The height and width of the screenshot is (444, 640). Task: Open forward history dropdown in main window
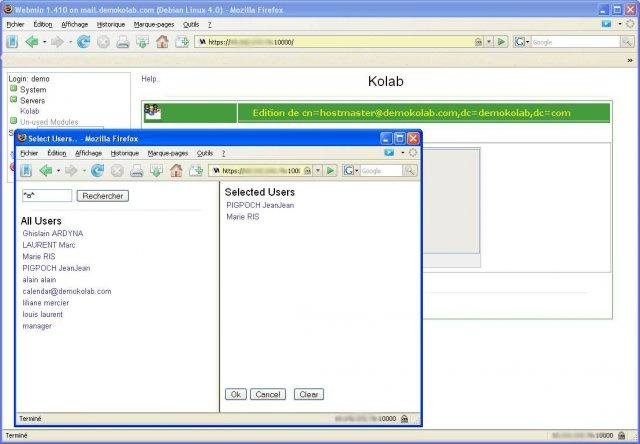pyautogui.click(x=70, y=42)
